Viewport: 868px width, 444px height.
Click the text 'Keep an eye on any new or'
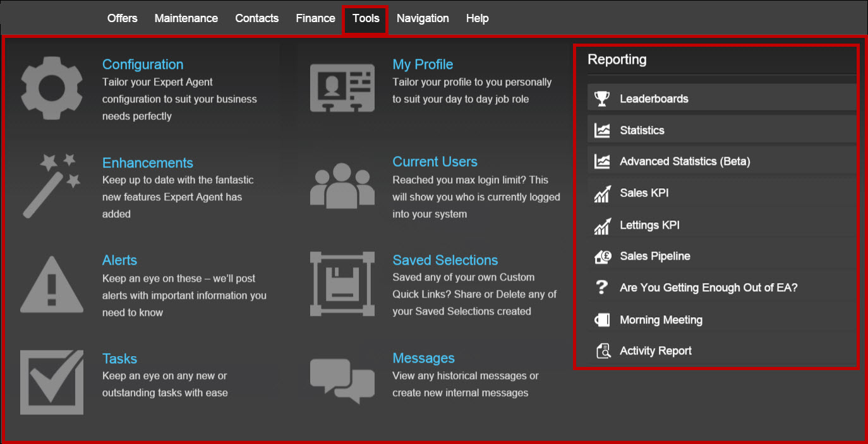(165, 376)
